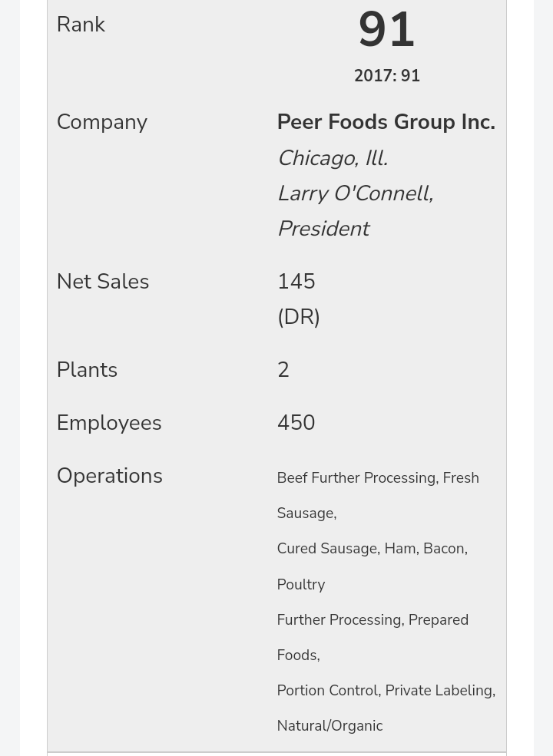Click the Portion Control, Private Labeling line
The width and height of the screenshot is (553, 756).
(x=386, y=691)
